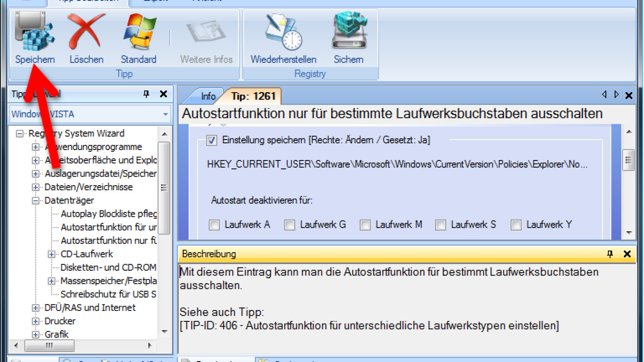Open the Windows VISTA dropdown

coord(165,114)
